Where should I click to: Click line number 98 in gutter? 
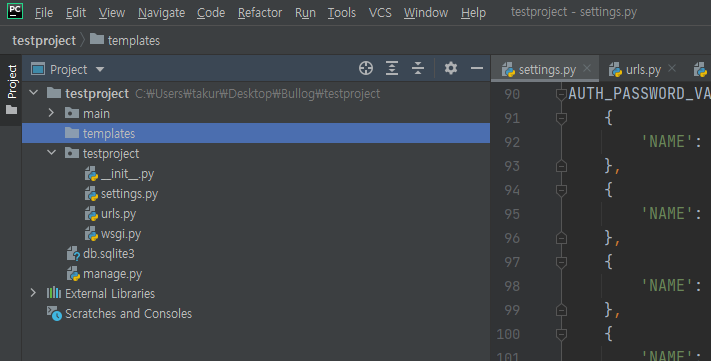click(x=512, y=286)
